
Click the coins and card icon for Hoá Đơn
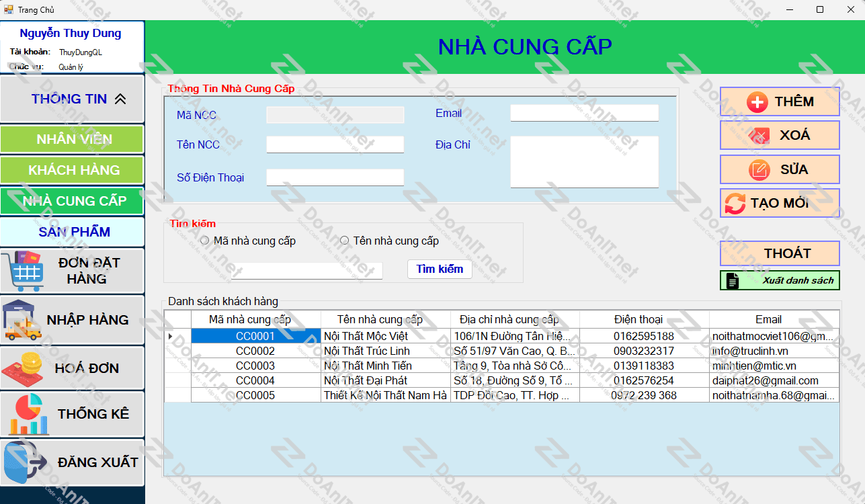23,368
